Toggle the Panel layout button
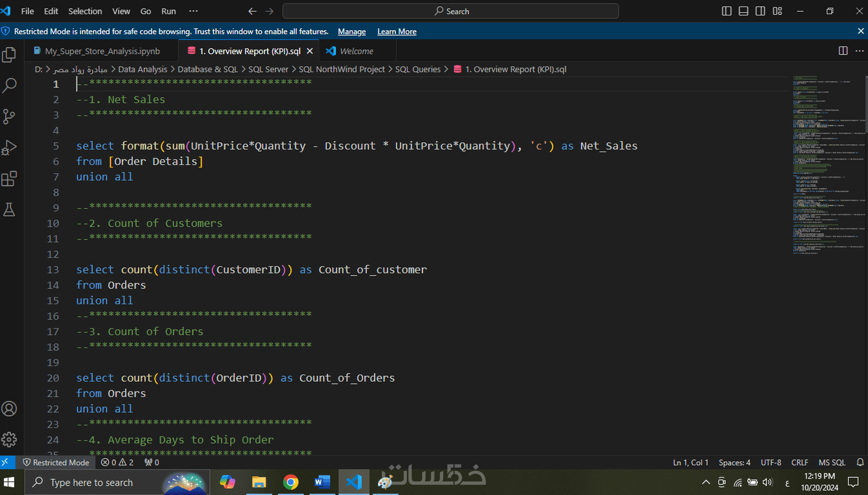868x495 pixels. coord(743,11)
